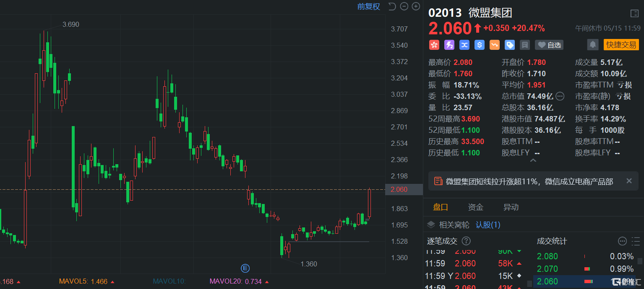
Task: Click the MAVOL5 1.466 indicator label
Action: (x=87, y=281)
